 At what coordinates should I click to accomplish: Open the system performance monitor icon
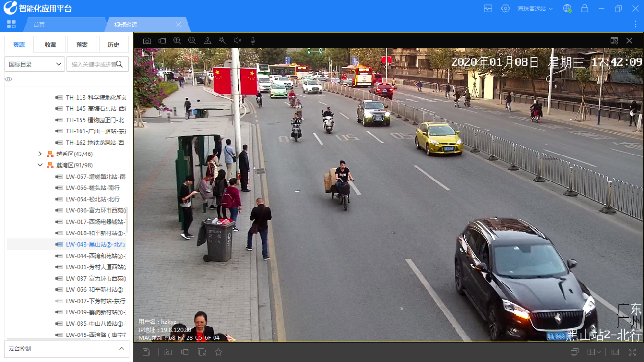coord(488,9)
